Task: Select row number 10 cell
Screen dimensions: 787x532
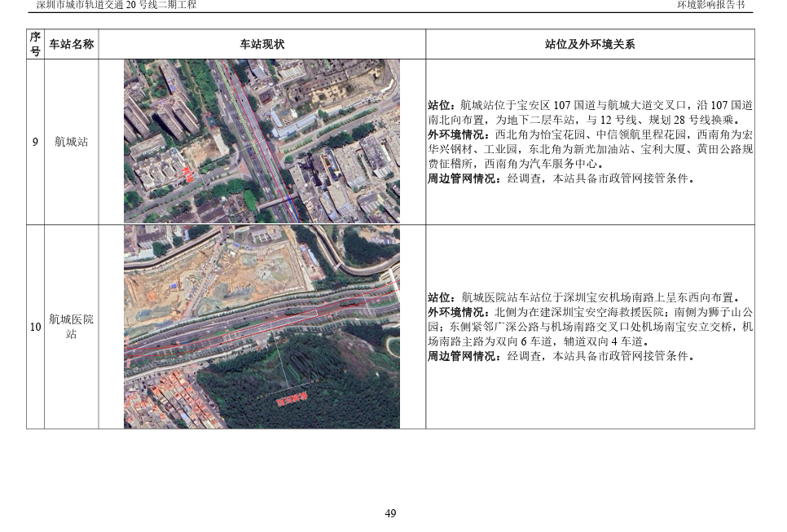Action: (35, 327)
